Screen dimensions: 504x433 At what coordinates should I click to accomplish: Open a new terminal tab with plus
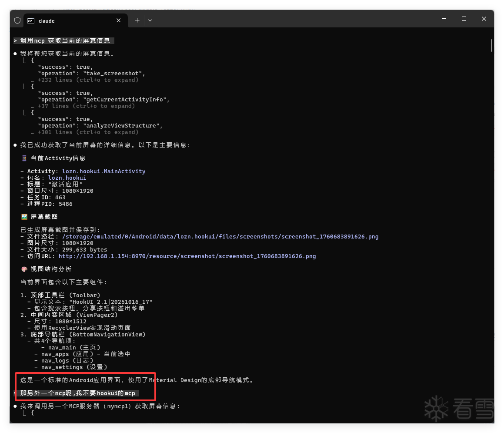pyautogui.click(x=137, y=20)
